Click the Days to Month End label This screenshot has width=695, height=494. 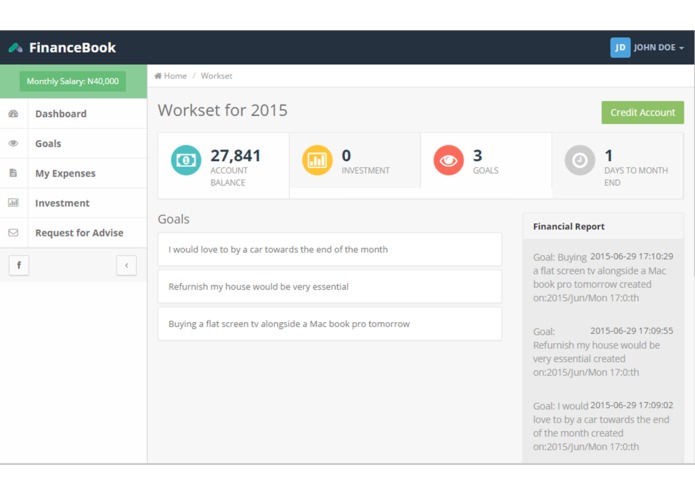pos(636,176)
